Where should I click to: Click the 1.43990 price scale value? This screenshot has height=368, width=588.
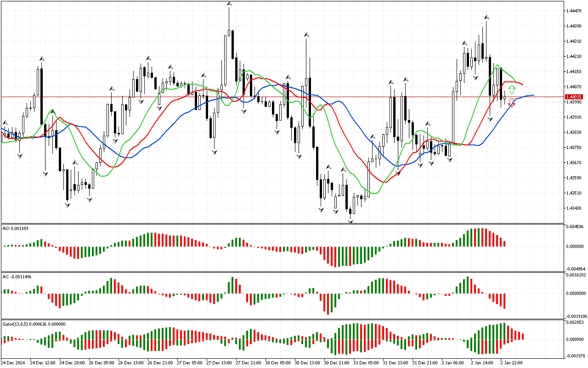[574, 102]
